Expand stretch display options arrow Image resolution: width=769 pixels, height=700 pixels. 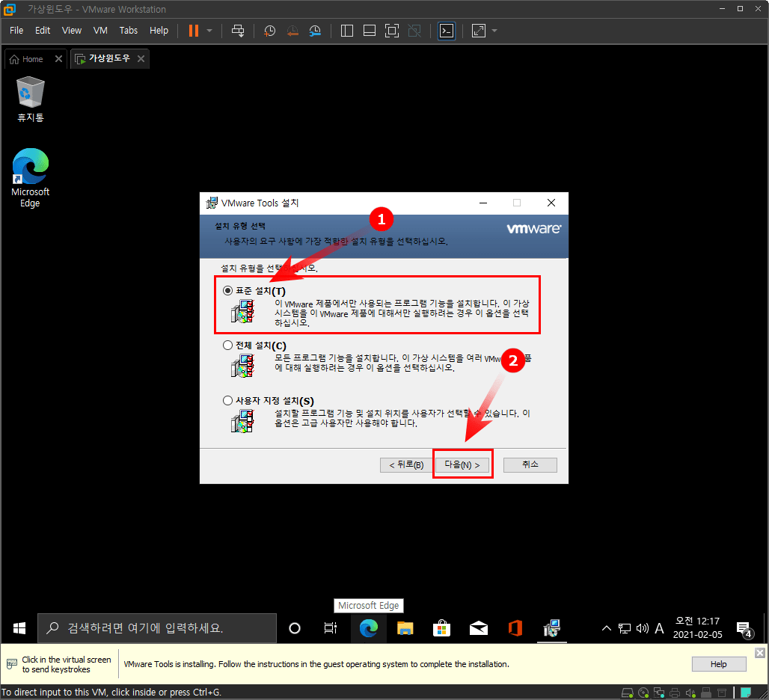coord(494,31)
